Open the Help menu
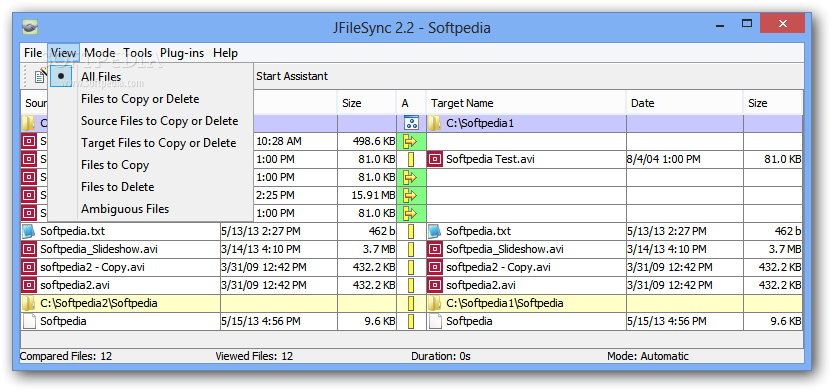Screen dimensions: 832x391 pos(226,53)
